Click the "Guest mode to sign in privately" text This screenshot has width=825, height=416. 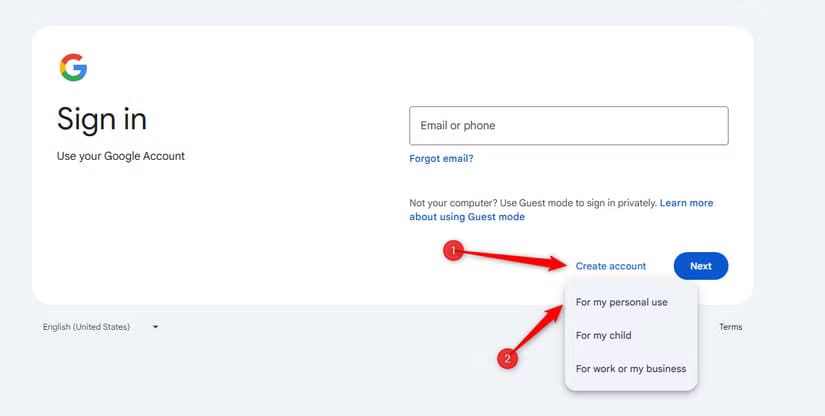click(x=577, y=203)
